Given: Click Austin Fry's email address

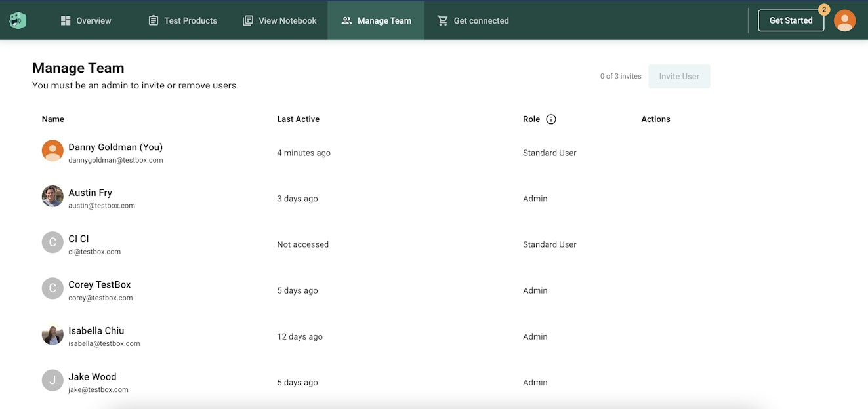Looking at the screenshot, I should point(102,206).
